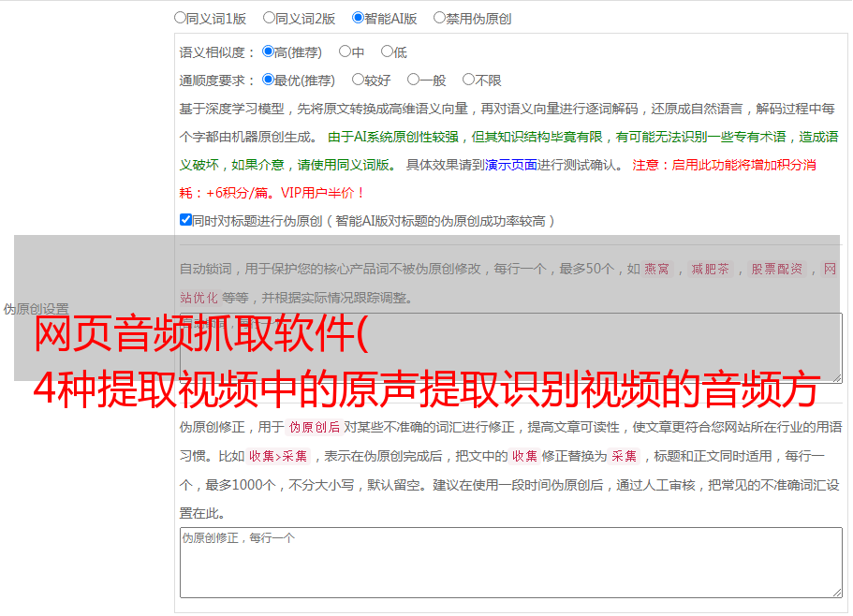The width and height of the screenshot is (853, 616).
Task: Select 禁用伪原创 radio option
Action: pos(439,18)
